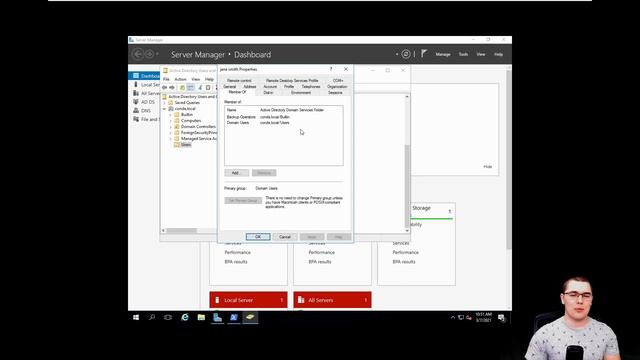Switch to the Account tab

(x=270, y=87)
